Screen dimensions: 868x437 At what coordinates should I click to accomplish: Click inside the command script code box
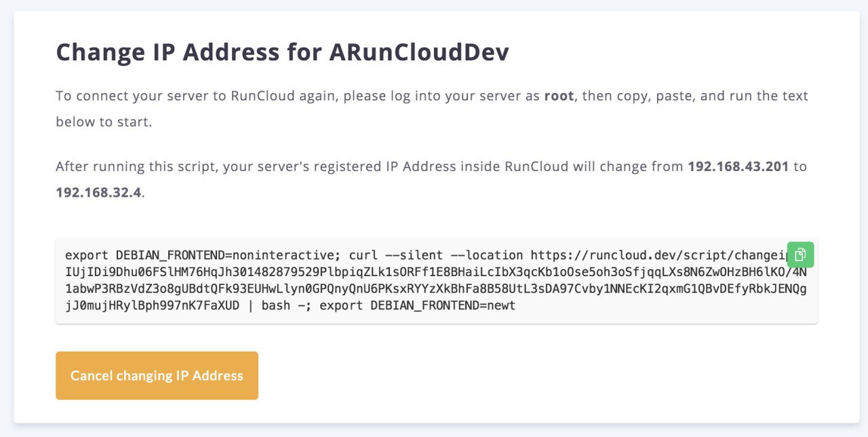(x=437, y=281)
